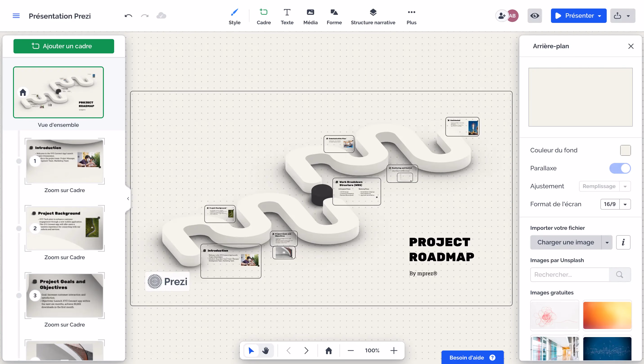
Task: Open the Média menu
Action: 310,17
